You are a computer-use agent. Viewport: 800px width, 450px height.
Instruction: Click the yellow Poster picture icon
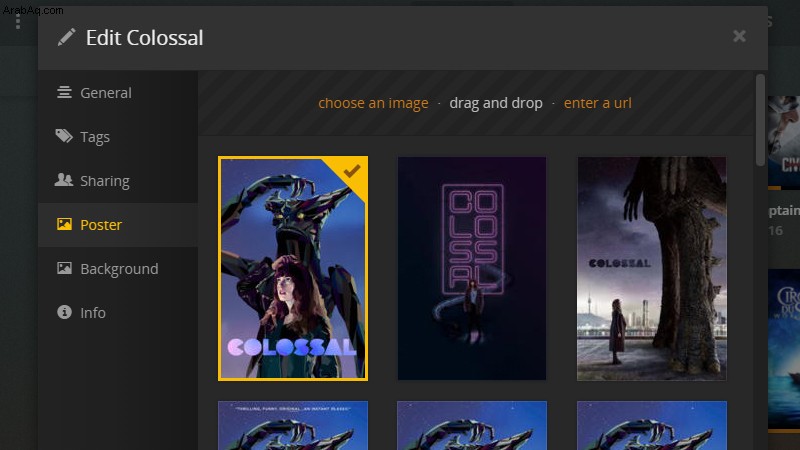pyautogui.click(x=64, y=224)
